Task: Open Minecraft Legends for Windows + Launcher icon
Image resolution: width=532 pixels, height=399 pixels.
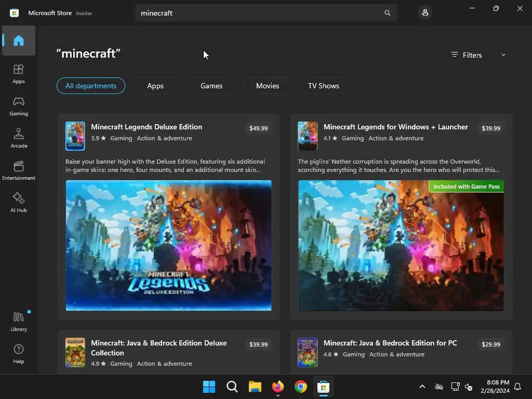Action: point(308,136)
